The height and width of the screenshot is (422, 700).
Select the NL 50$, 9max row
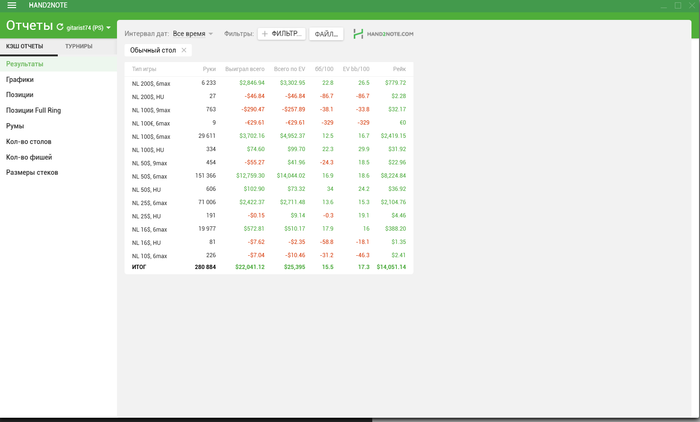(269, 163)
